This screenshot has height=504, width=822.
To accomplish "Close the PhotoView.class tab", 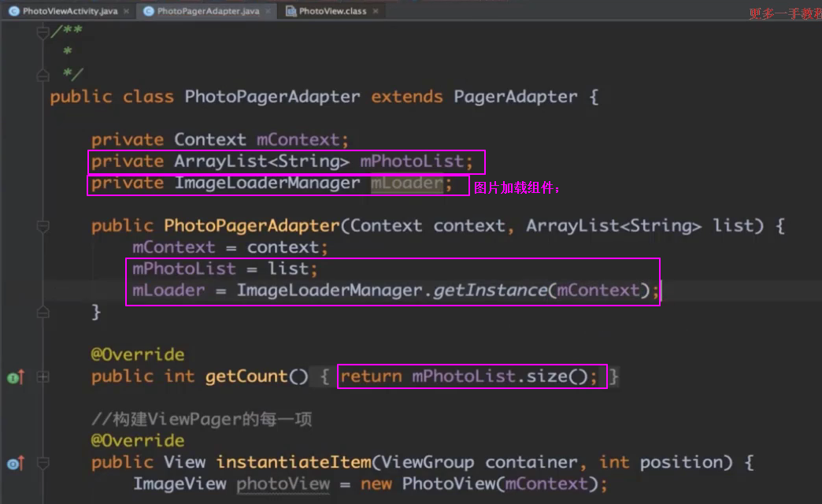I will tap(376, 11).
